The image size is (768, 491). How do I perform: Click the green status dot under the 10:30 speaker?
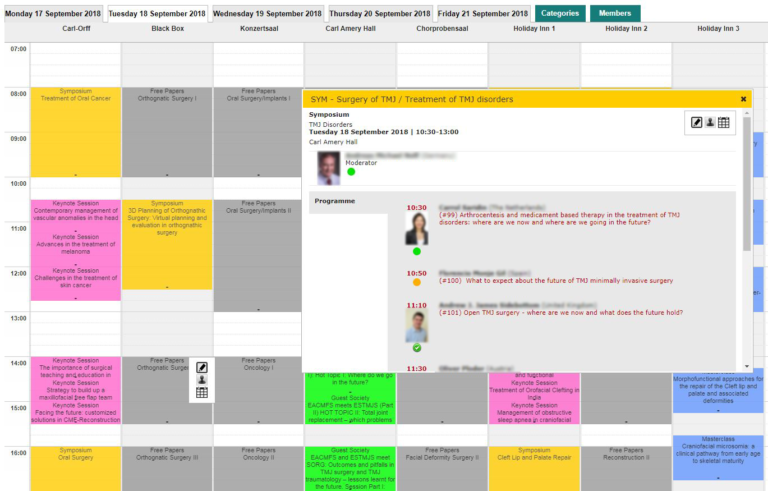coord(416,251)
